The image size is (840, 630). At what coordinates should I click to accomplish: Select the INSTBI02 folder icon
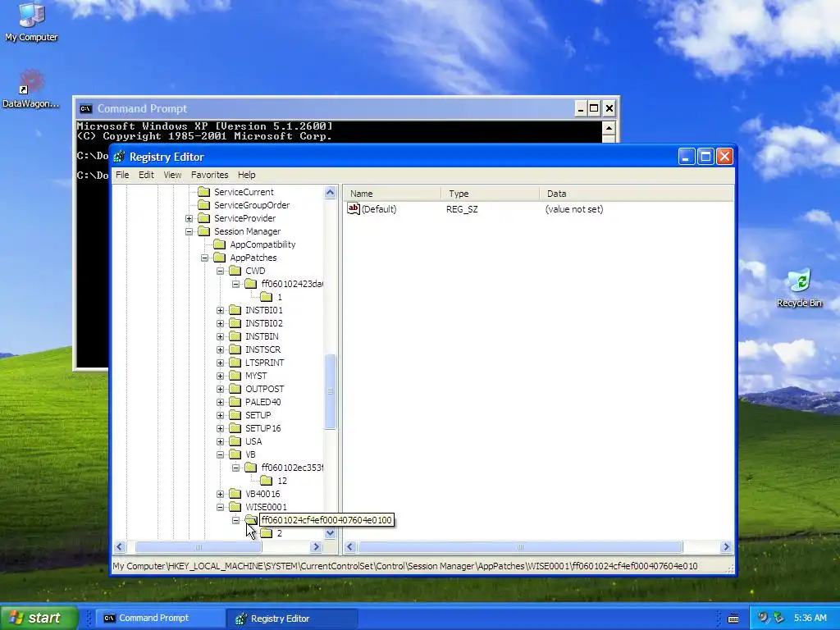(235, 323)
